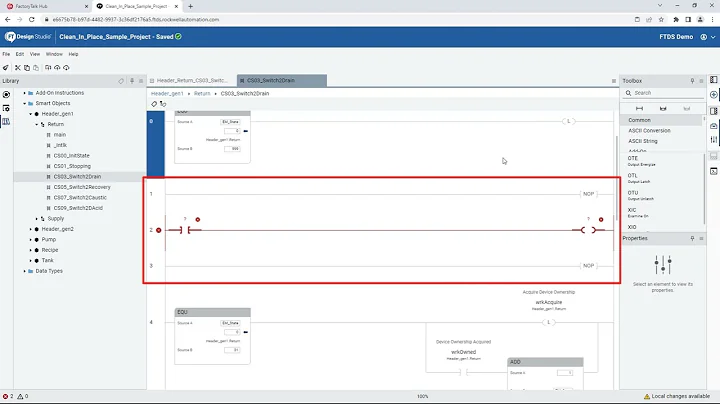Open the plus-circle icon in right sidebar
This screenshot has width=720, height=404.
pyautogui.click(x=714, y=95)
